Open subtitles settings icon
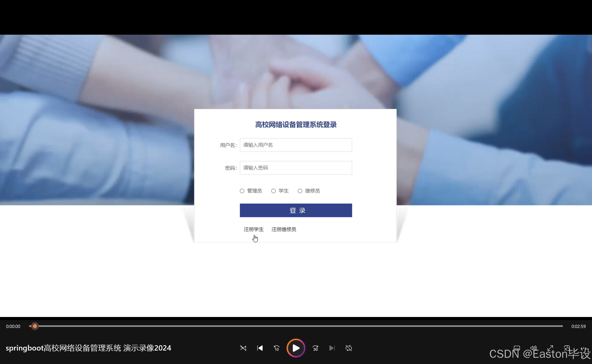The width and height of the screenshot is (592, 364). tap(517, 348)
